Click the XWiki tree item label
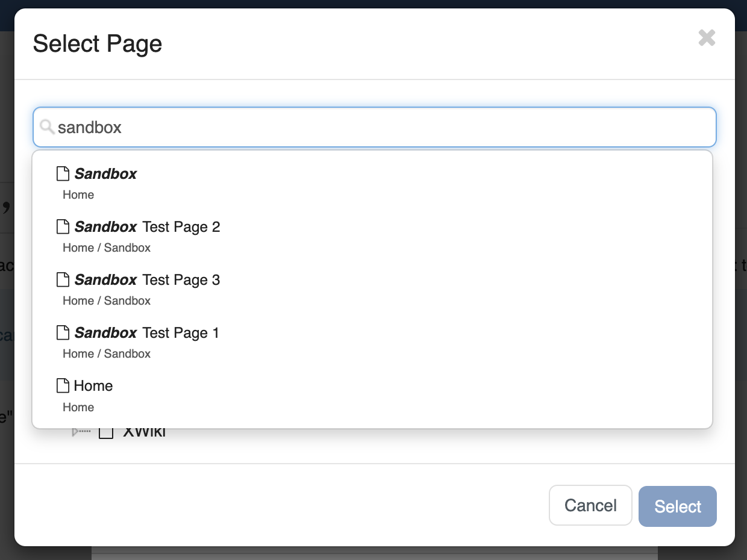 tap(145, 433)
